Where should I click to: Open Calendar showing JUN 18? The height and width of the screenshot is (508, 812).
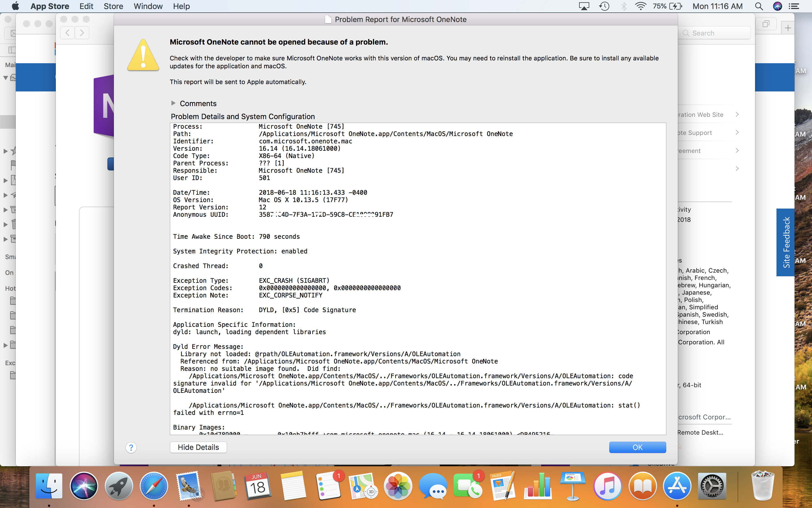pyautogui.click(x=258, y=486)
